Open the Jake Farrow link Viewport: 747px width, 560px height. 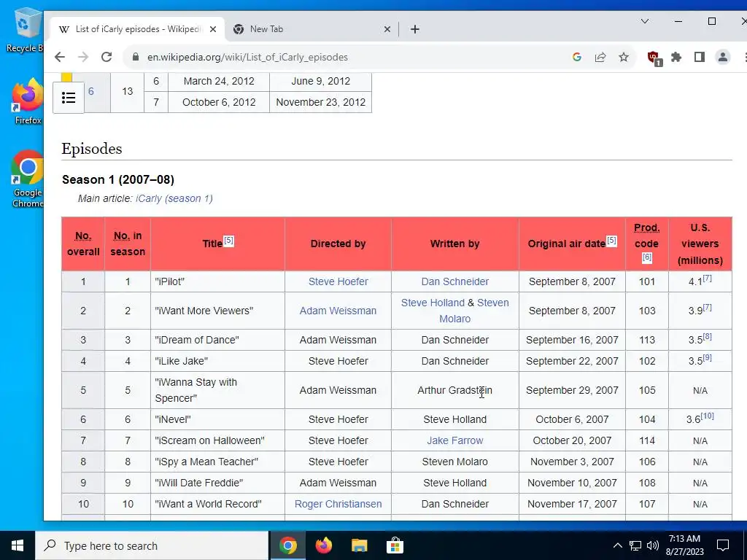click(455, 440)
